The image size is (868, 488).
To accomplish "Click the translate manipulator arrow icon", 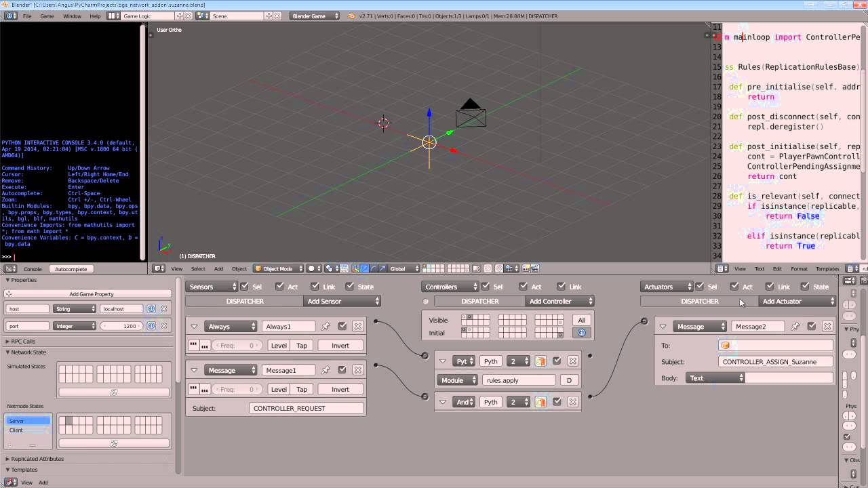I will point(365,268).
